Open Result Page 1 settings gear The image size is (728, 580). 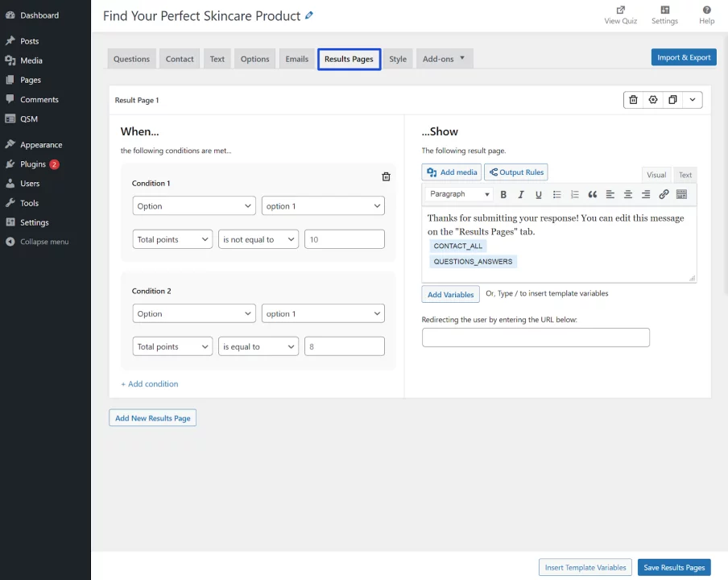click(653, 99)
